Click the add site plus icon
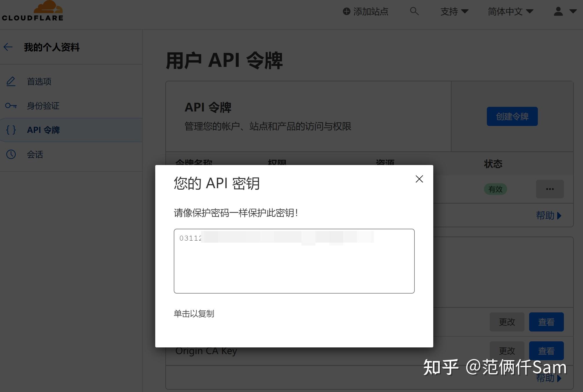The image size is (583, 392). point(346,11)
